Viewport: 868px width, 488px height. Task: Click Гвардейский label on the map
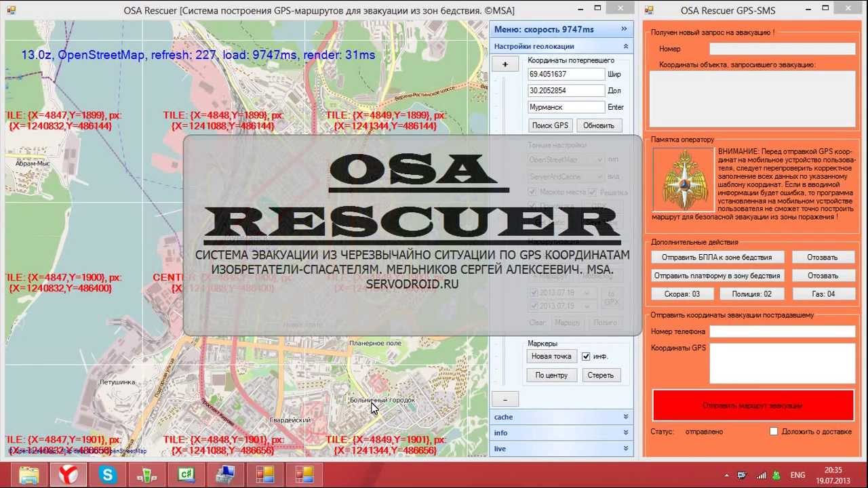[290, 420]
